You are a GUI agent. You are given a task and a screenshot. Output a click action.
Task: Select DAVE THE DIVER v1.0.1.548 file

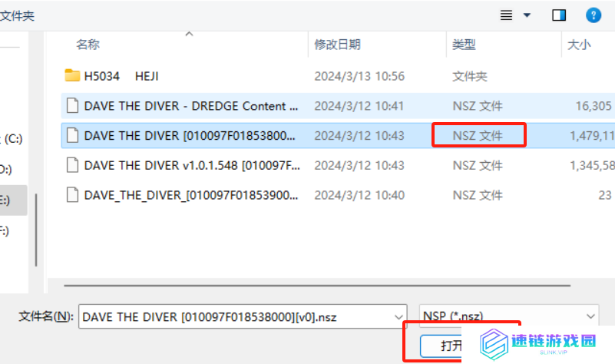point(192,166)
